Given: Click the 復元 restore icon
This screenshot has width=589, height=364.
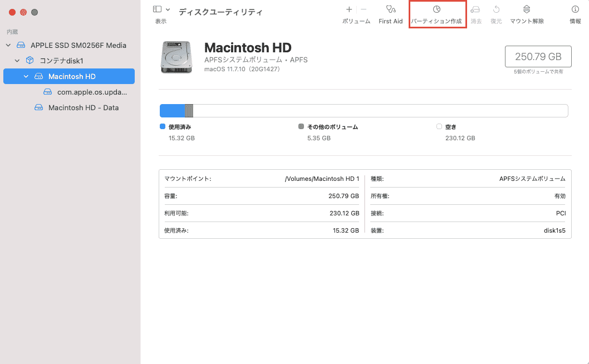Looking at the screenshot, I should tap(496, 9).
